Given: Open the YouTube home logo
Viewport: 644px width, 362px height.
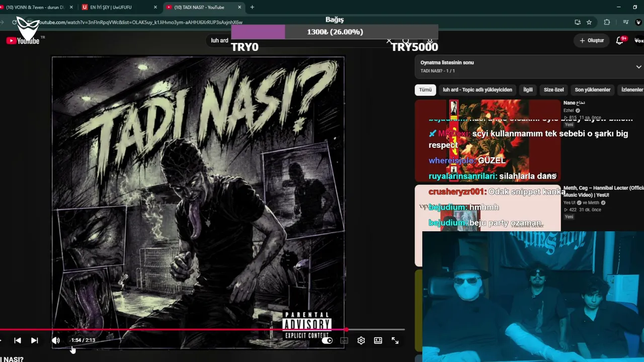Looking at the screenshot, I should point(23,41).
